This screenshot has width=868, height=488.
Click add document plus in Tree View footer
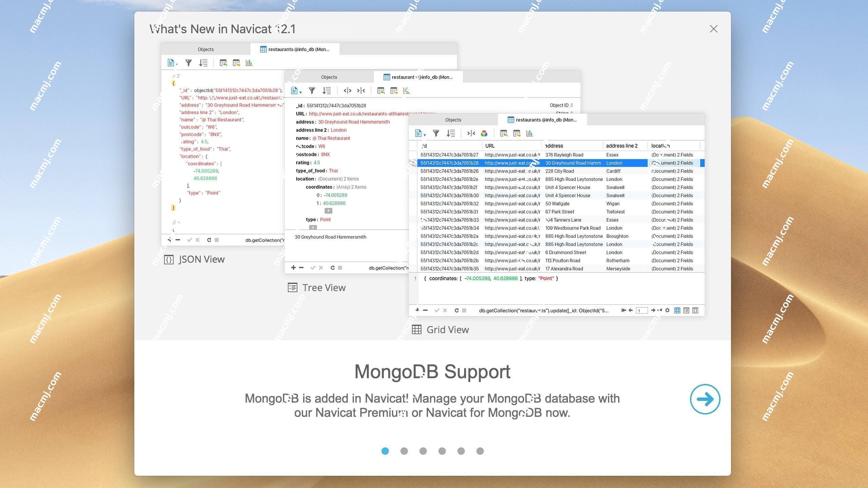coord(293,268)
